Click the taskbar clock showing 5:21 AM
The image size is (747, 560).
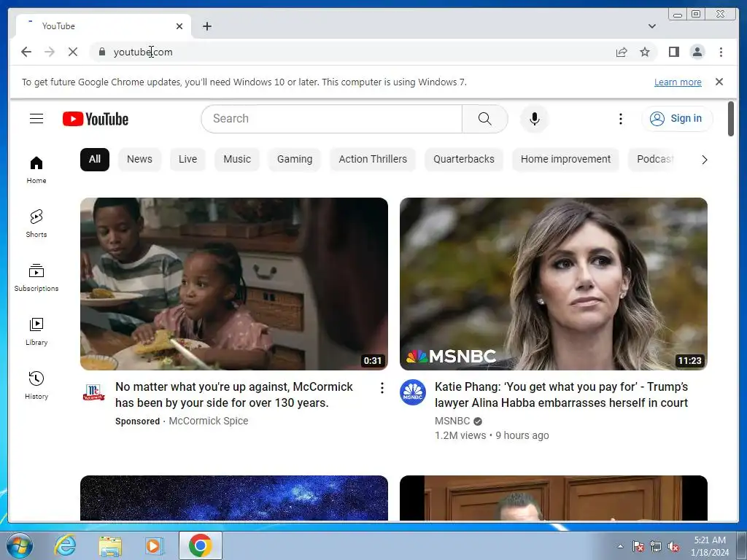click(x=710, y=546)
